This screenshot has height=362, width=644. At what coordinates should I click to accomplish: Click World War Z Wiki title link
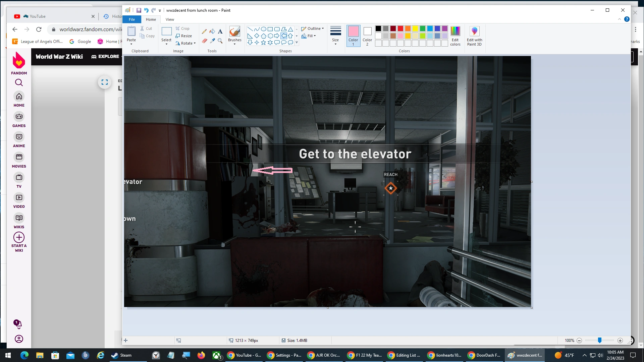point(59,57)
